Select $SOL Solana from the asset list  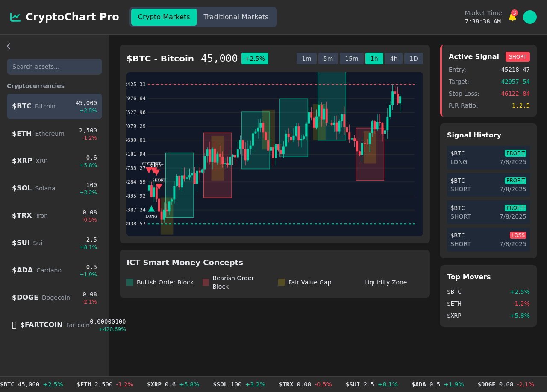pos(54,188)
